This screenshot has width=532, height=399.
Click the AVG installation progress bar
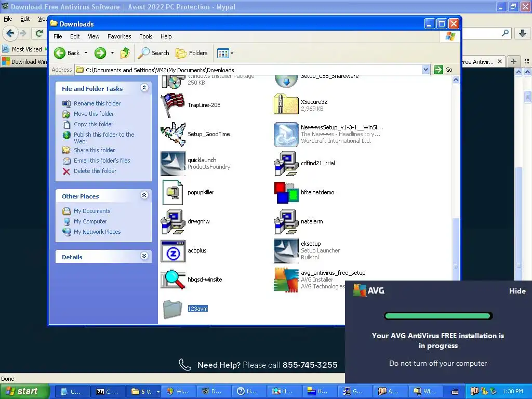(x=438, y=316)
